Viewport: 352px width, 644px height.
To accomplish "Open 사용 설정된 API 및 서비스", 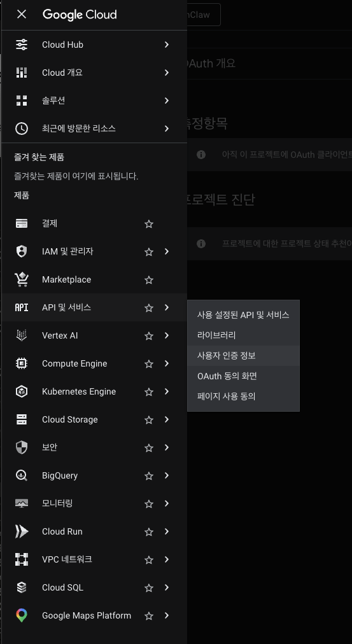I will [243, 315].
